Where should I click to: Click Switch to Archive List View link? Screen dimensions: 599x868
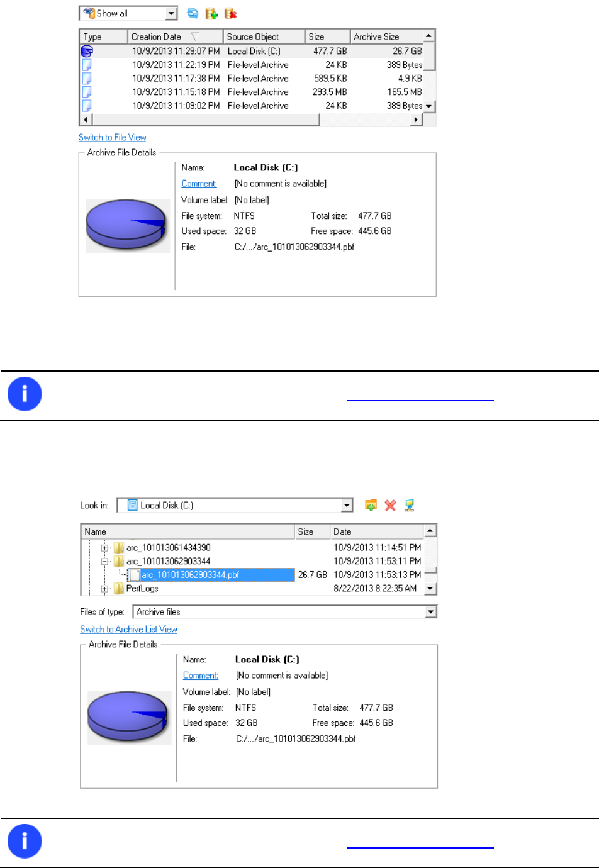coord(128,629)
